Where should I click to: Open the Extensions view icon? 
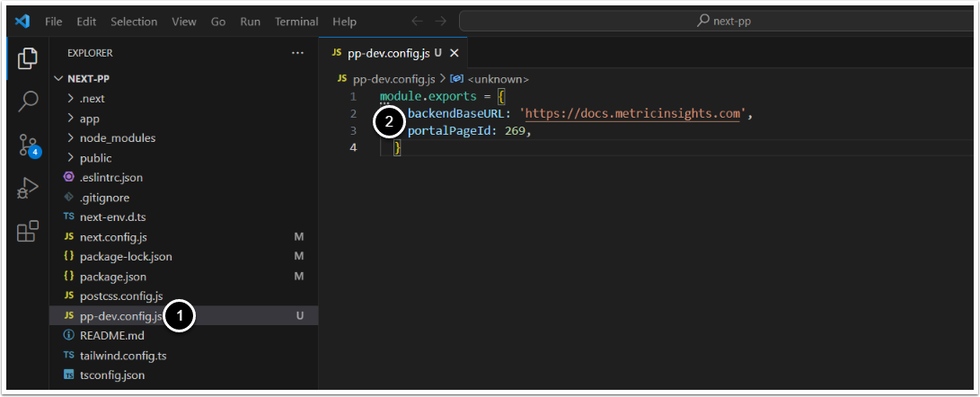pos(27,231)
